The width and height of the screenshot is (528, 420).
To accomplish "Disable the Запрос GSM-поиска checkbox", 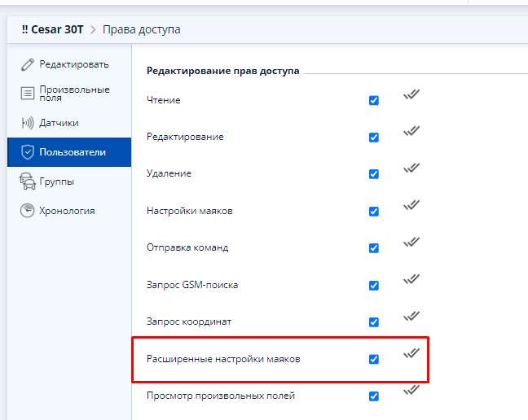I will pos(374,285).
